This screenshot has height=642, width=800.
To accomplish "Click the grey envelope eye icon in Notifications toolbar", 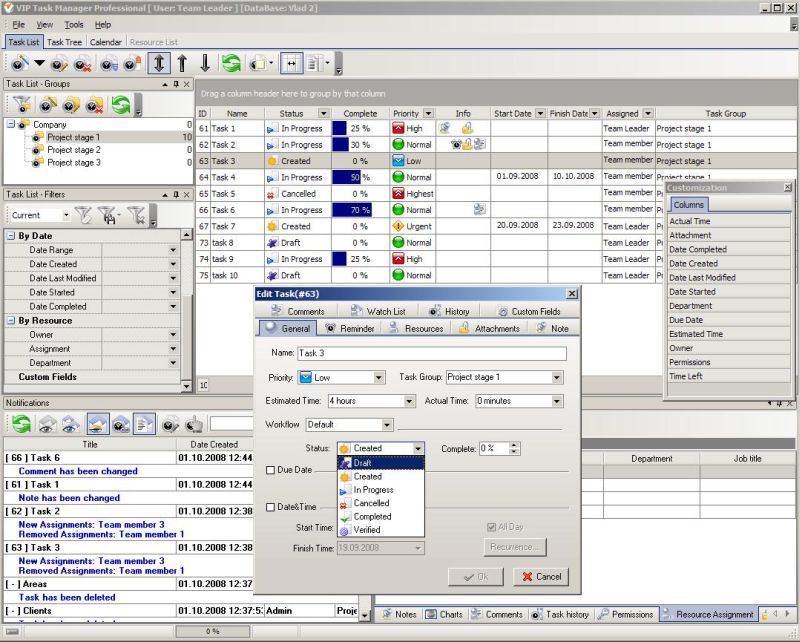I will [47, 424].
